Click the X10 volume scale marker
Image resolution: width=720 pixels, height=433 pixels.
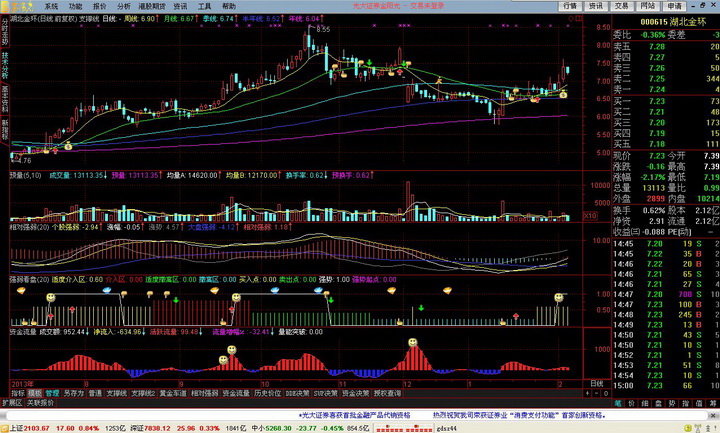(x=590, y=216)
